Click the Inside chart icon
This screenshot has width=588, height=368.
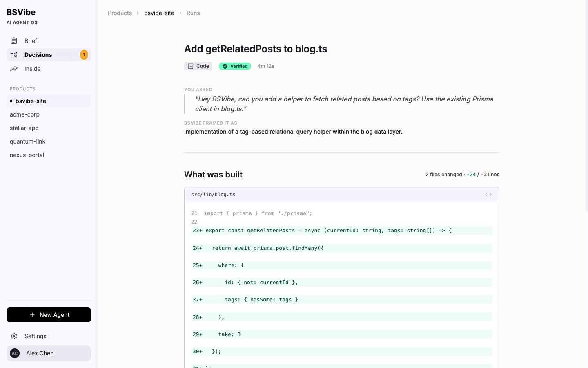tap(14, 69)
